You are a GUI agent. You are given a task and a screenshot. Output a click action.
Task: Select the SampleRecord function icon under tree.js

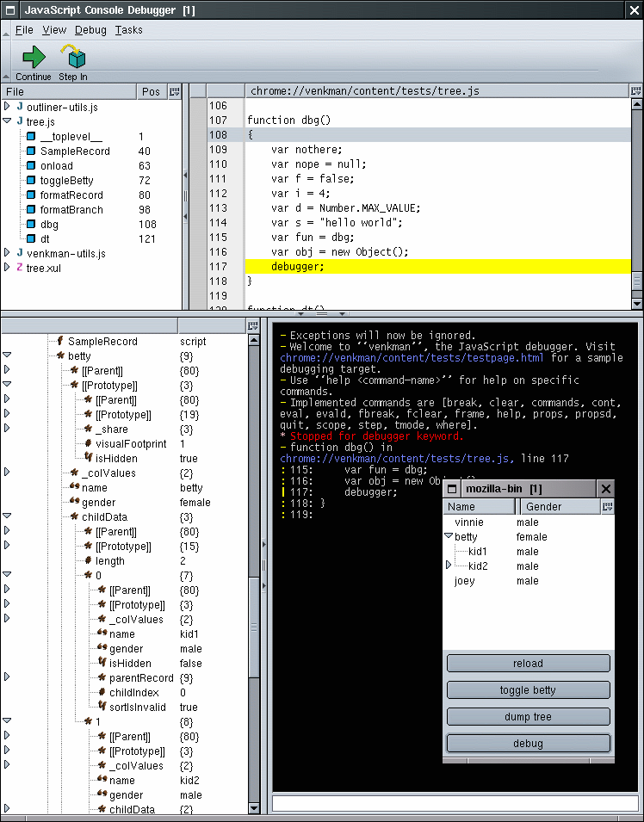point(31,151)
